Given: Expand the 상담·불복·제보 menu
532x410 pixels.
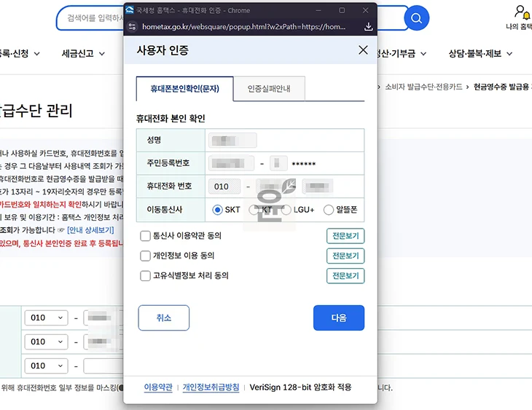Looking at the screenshot, I should pyautogui.click(x=480, y=54).
